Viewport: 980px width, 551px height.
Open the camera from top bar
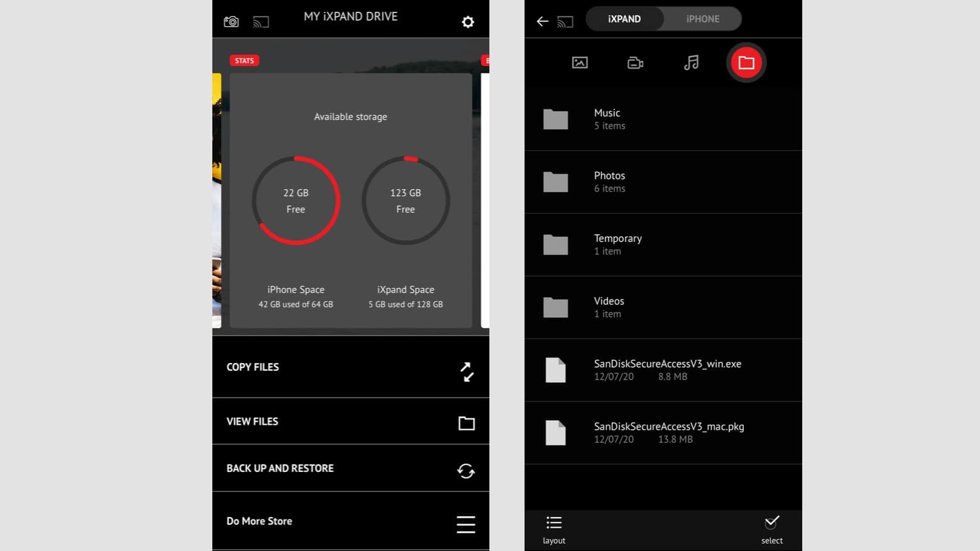point(231,22)
